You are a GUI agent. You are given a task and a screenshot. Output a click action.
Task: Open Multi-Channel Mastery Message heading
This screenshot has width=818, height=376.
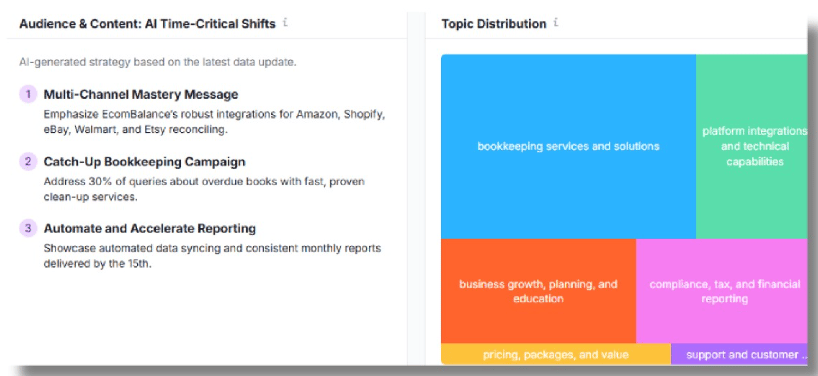tap(141, 94)
